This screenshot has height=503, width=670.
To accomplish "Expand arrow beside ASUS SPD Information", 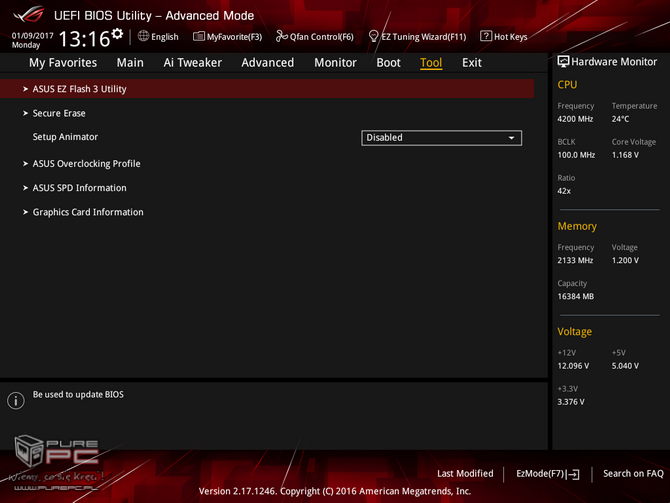I will [x=25, y=188].
